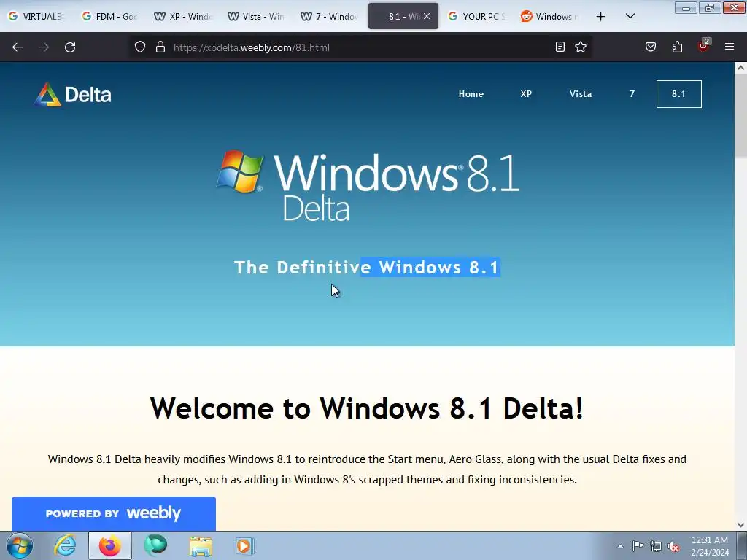This screenshot has height=560, width=747.
Task: Click the 'The Definitive Windows 8.1' heading
Action: (366, 267)
